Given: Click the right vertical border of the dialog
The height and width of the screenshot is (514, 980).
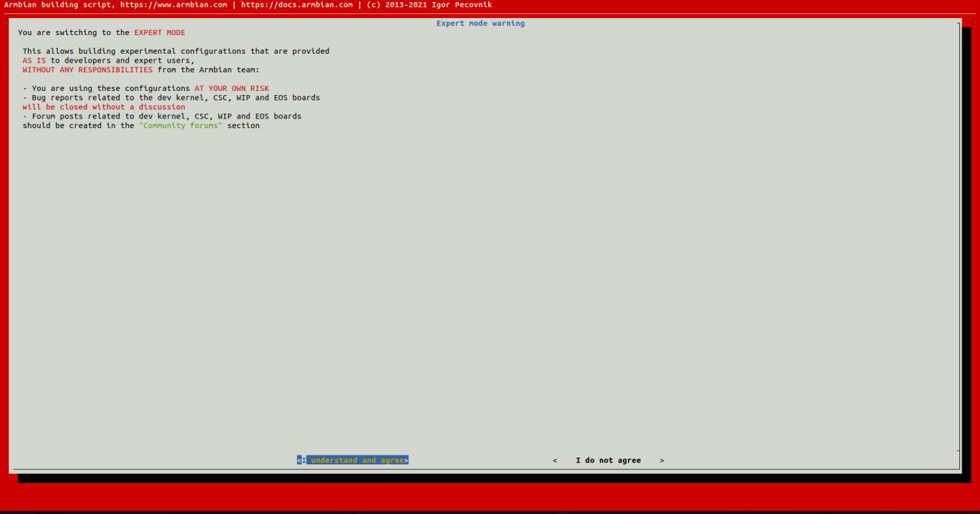Looking at the screenshot, I should 959,234.
